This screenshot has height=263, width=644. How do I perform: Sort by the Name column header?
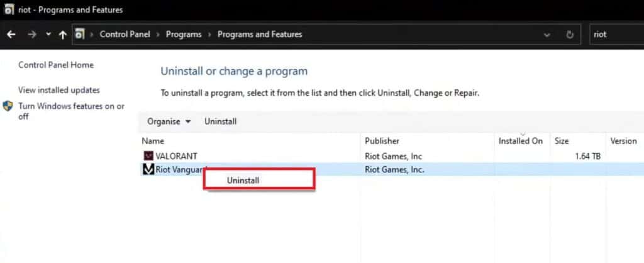point(153,141)
